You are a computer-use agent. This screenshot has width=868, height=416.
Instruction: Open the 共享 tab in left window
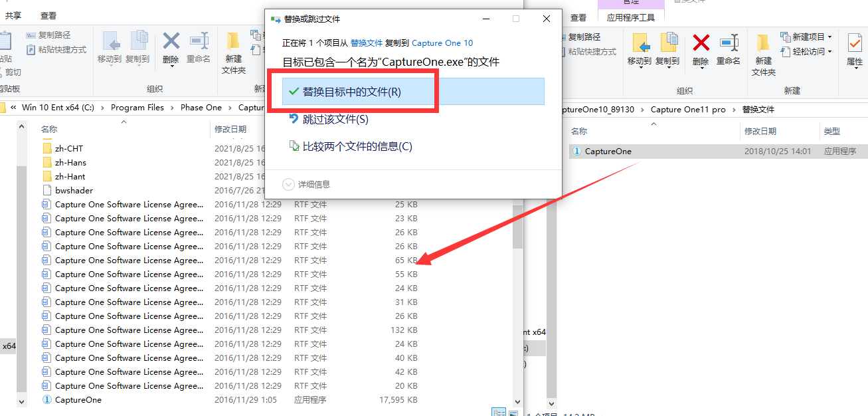coord(13,15)
